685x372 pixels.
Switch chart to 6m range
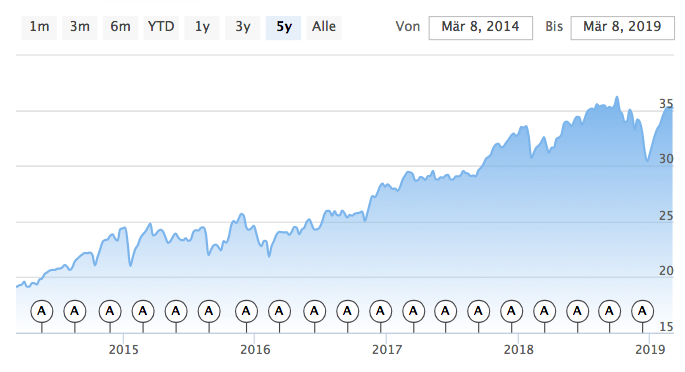[x=120, y=28]
